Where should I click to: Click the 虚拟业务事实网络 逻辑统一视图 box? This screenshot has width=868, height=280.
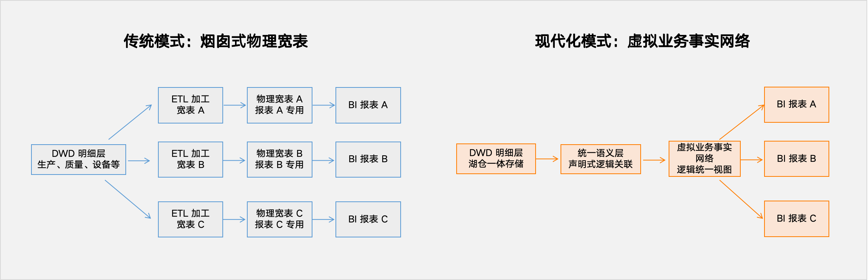pyautogui.click(x=704, y=159)
